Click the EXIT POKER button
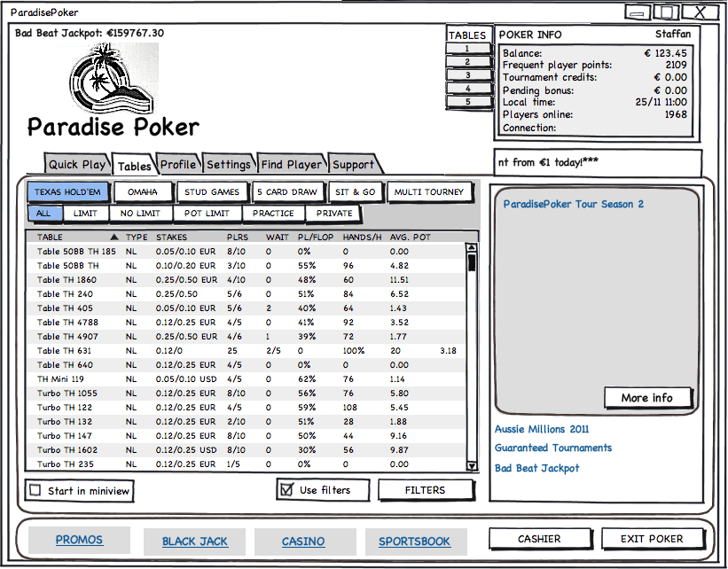728x569 pixels. [x=652, y=538]
